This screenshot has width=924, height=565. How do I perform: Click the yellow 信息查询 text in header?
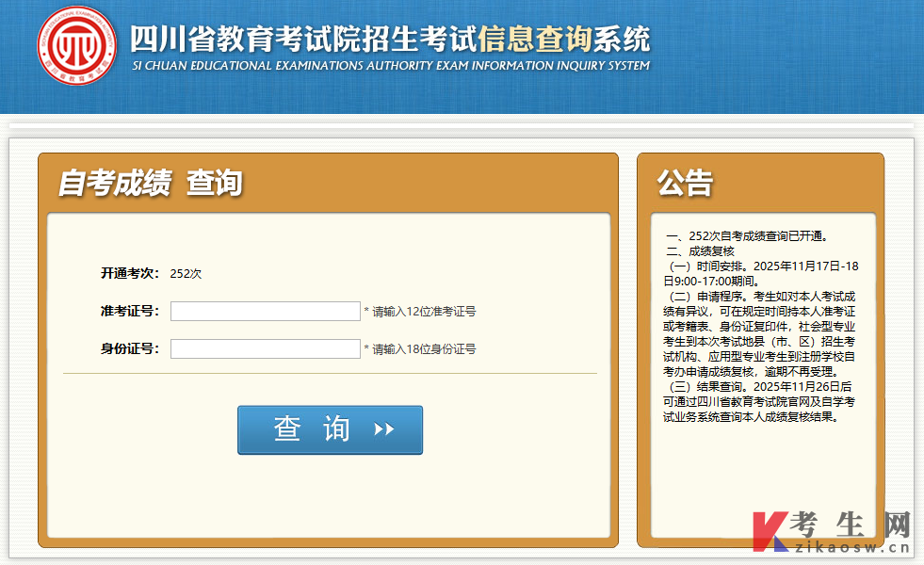click(534, 39)
